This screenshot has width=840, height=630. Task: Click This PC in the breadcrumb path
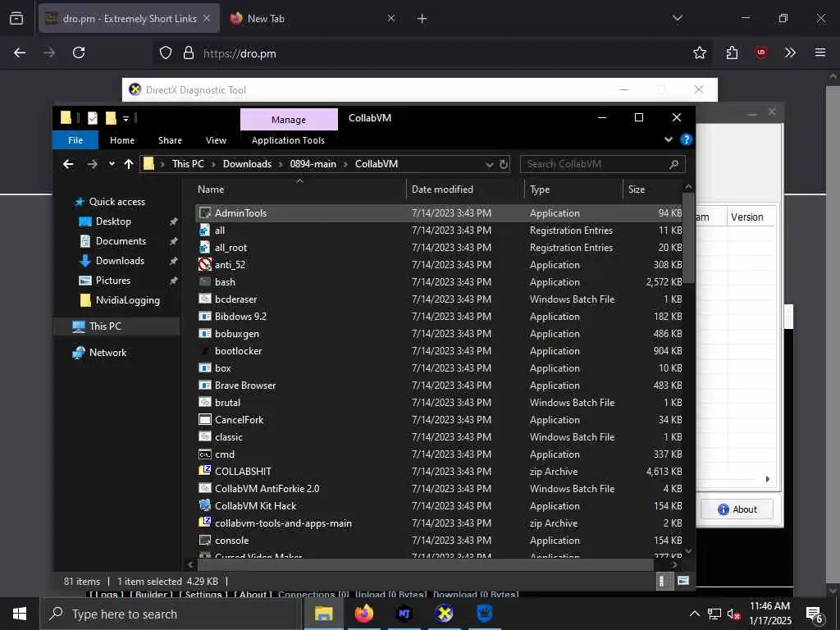[x=188, y=164]
